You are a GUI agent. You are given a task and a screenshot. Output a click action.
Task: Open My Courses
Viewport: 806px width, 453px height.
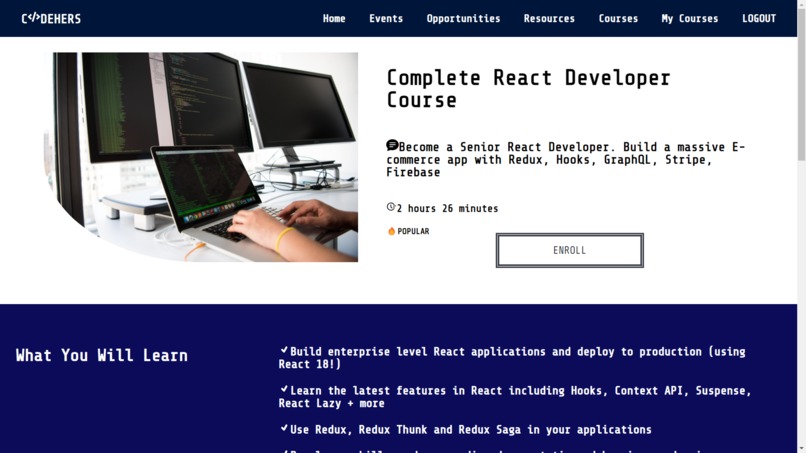point(690,19)
